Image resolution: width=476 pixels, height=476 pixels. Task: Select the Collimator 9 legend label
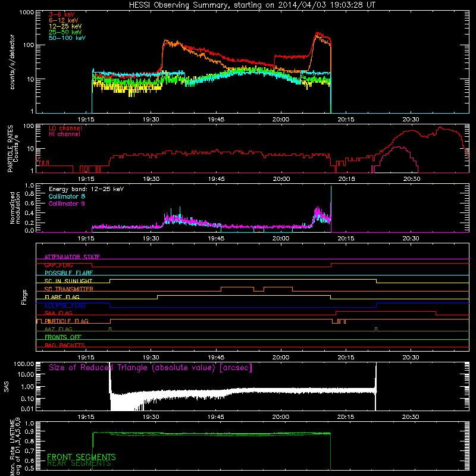tap(67, 203)
